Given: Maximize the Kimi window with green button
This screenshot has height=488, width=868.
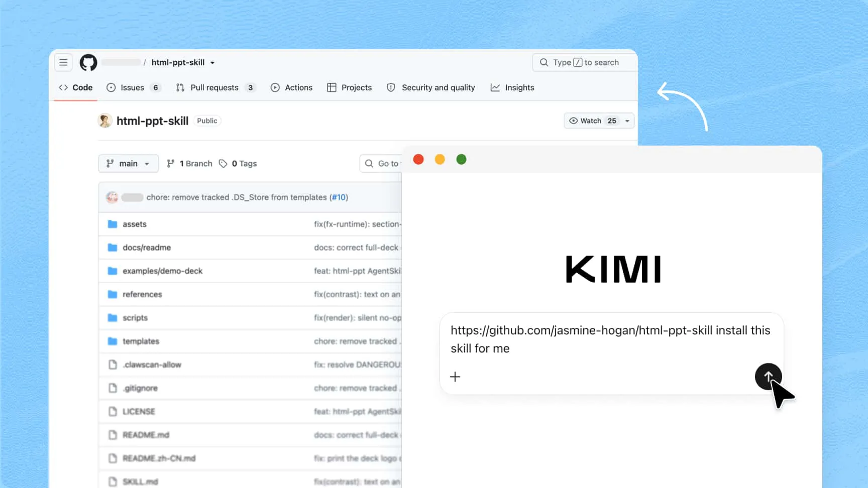Looking at the screenshot, I should [x=461, y=159].
